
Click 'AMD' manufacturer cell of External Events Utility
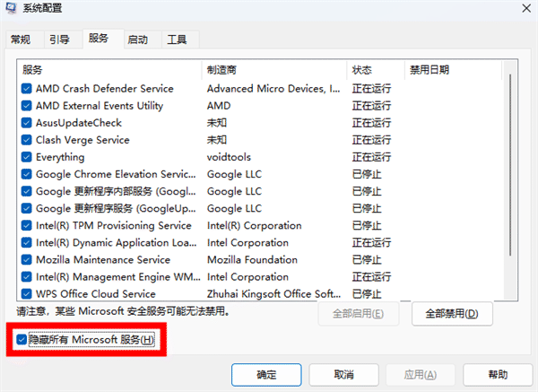[x=219, y=106]
